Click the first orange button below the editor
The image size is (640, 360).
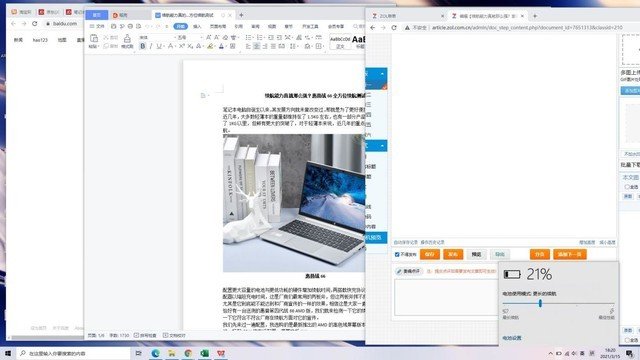click(429, 254)
